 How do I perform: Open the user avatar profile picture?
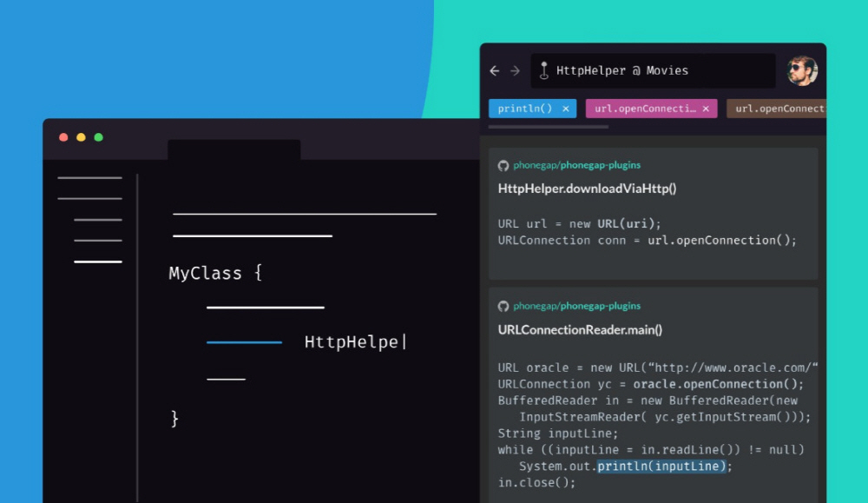(802, 70)
